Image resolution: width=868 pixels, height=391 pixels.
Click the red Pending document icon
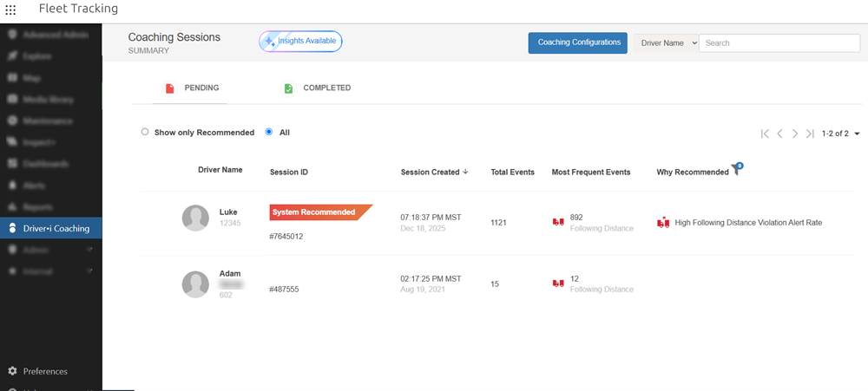pyautogui.click(x=170, y=88)
